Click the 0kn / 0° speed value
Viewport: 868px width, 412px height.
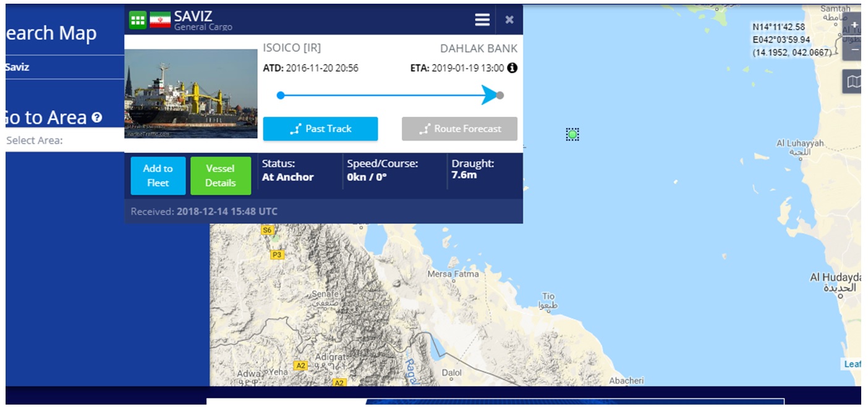point(367,177)
